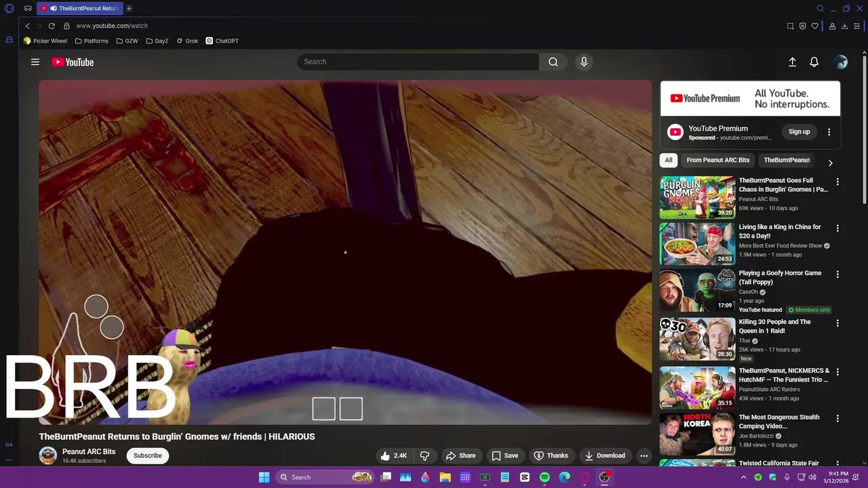Open more actions ellipsis under the video
Viewport: 868px width, 488px height.
[x=644, y=455]
